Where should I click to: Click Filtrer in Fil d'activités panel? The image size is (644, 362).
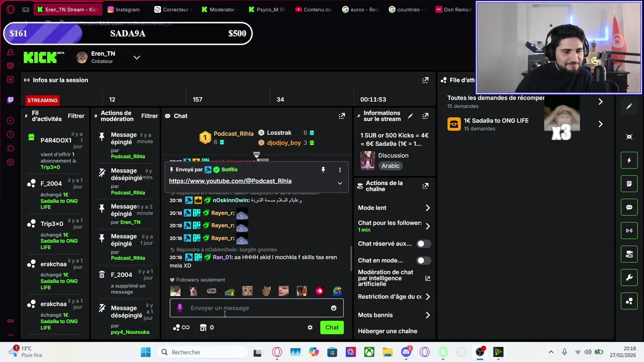76,116
